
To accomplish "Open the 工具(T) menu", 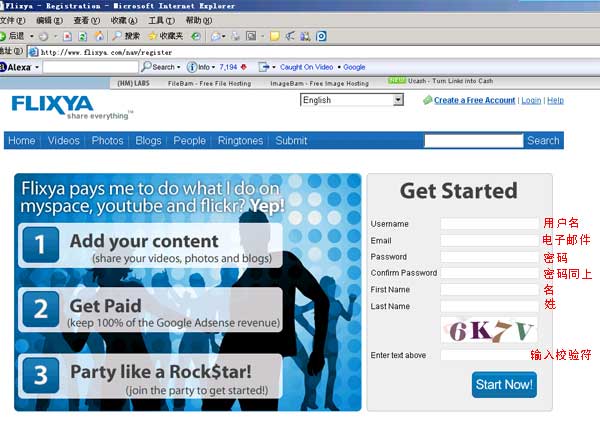I will (161, 20).
